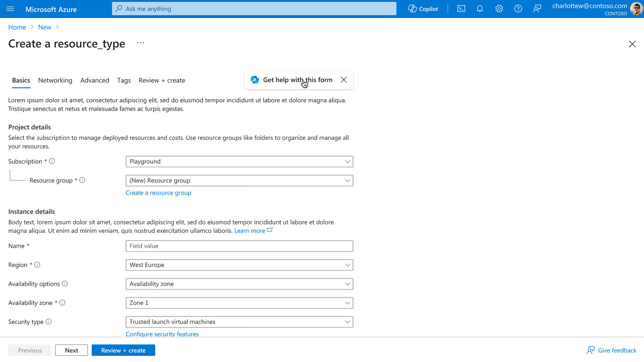Open the help question mark menu

point(517,9)
